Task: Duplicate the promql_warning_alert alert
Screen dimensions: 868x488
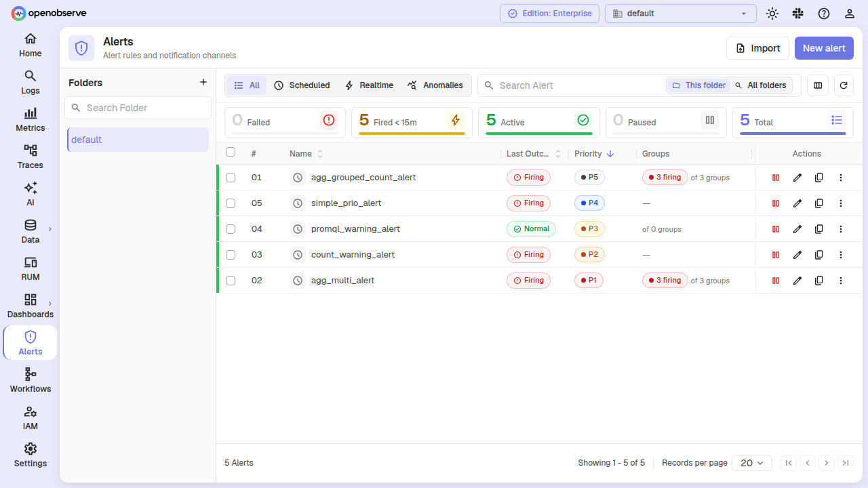Action: pyautogui.click(x=819, y=229)
